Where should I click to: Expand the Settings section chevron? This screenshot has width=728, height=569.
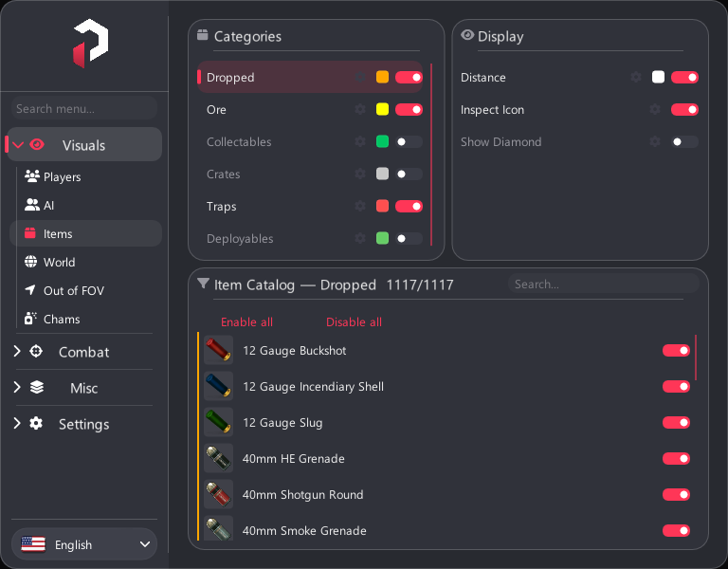click(17, 424)
